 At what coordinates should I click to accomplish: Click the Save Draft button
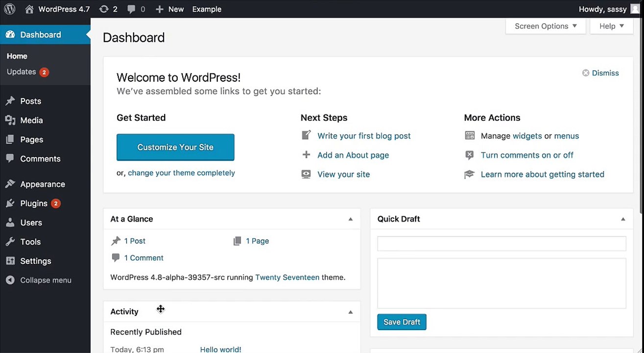click(x=402, y=322)
